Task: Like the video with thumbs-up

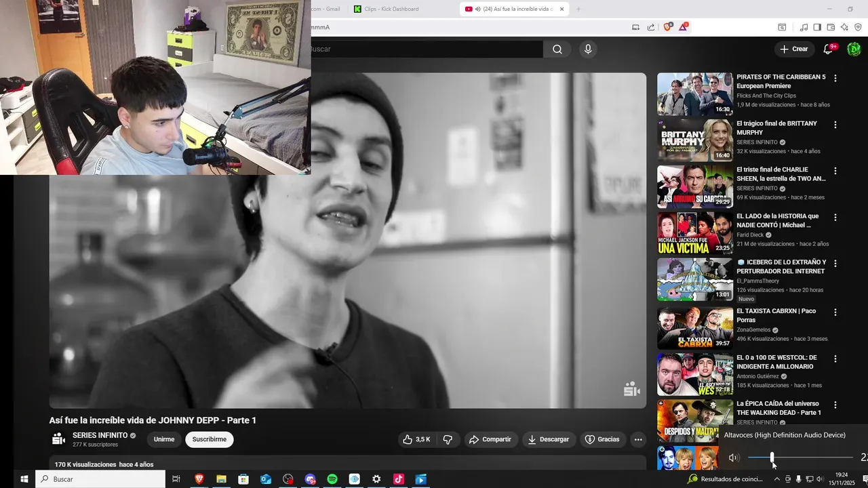Action: pos(416,439)
